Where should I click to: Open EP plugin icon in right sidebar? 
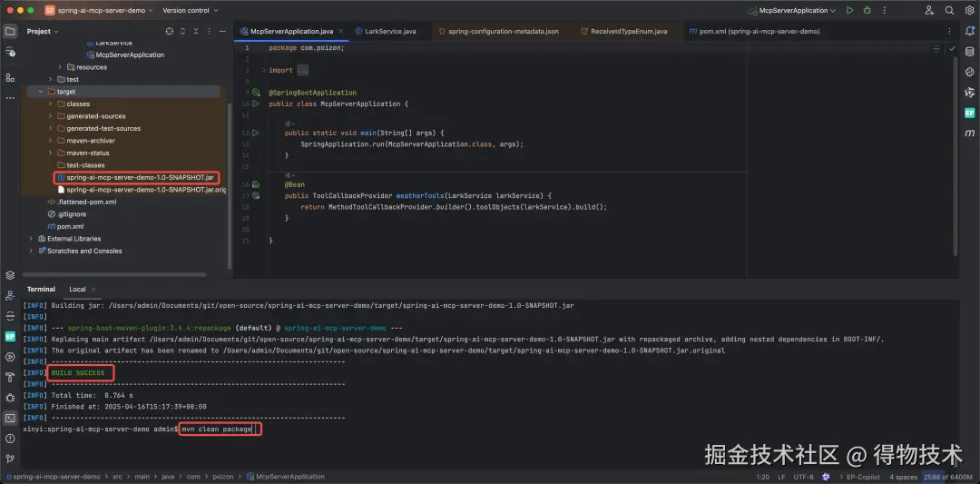pyautogui.click(x=969, y=113)
